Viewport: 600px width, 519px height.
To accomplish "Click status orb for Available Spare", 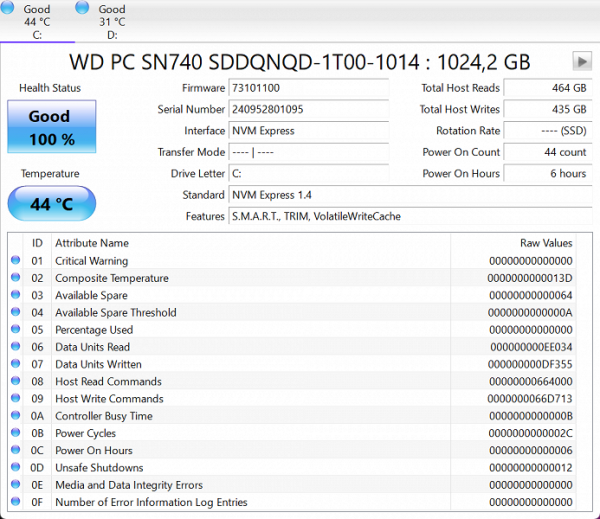I will click(15, 296).
